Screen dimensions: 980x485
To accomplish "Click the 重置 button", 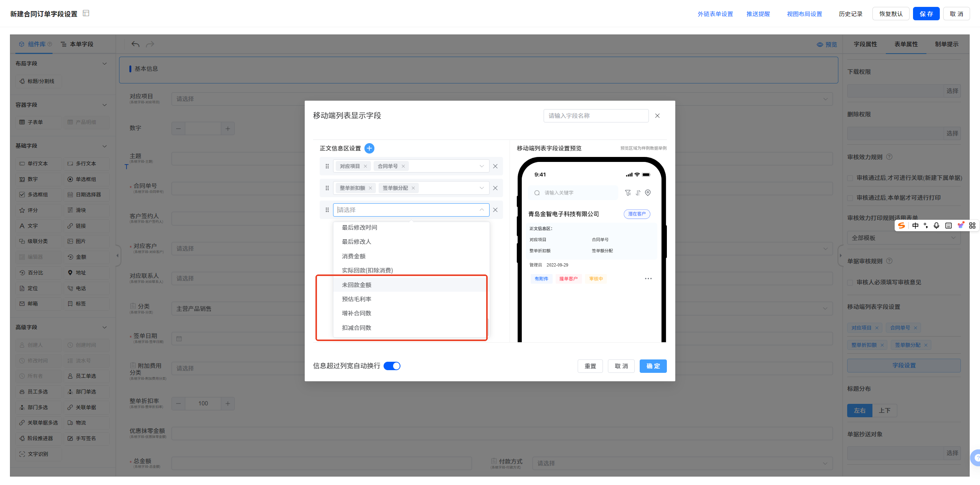I will coord(590,366).
